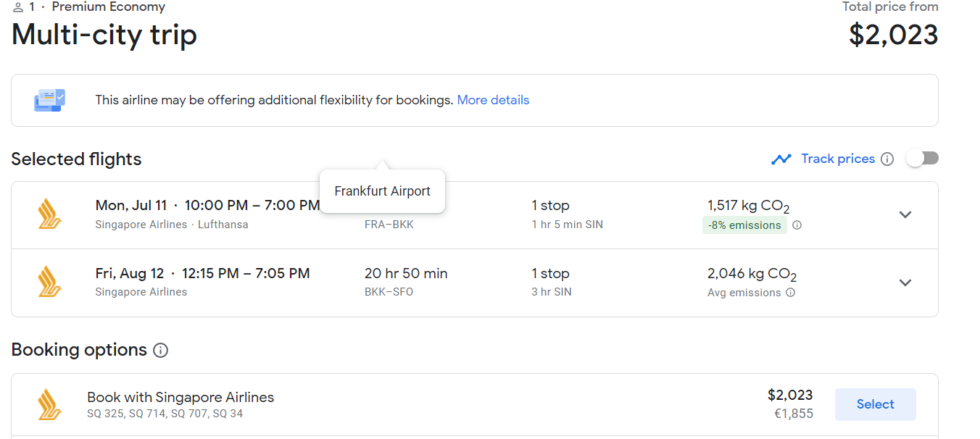Click Singapore Airlines logo on Aug 12 flight
980x439 pixels.
coord(49,283)
